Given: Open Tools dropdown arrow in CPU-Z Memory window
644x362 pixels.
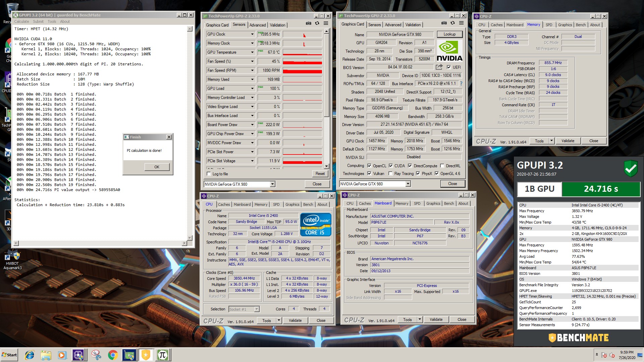Looking at the screenshot, I should pos(551,141).
